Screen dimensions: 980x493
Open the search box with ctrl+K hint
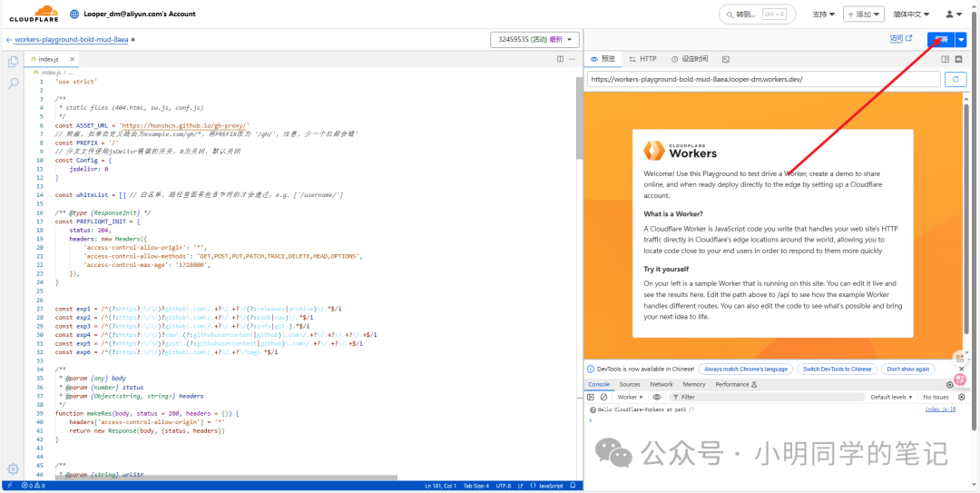[758, 14]
